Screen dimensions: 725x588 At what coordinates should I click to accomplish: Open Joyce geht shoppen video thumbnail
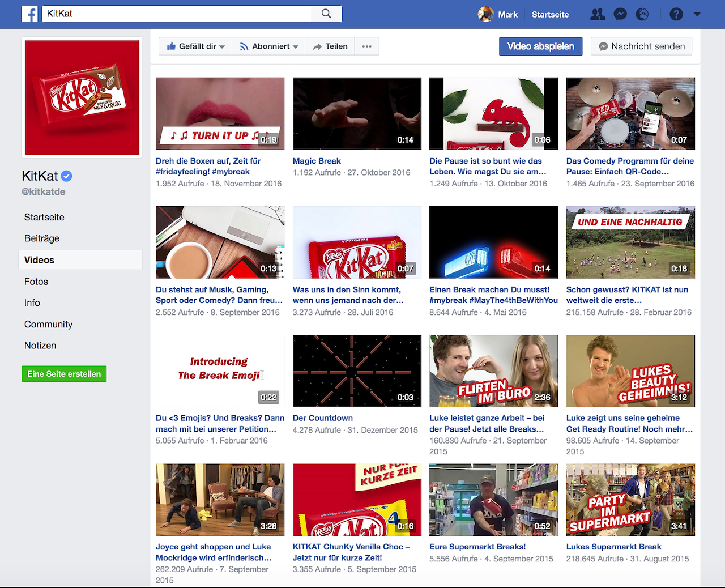click(220, 500)
